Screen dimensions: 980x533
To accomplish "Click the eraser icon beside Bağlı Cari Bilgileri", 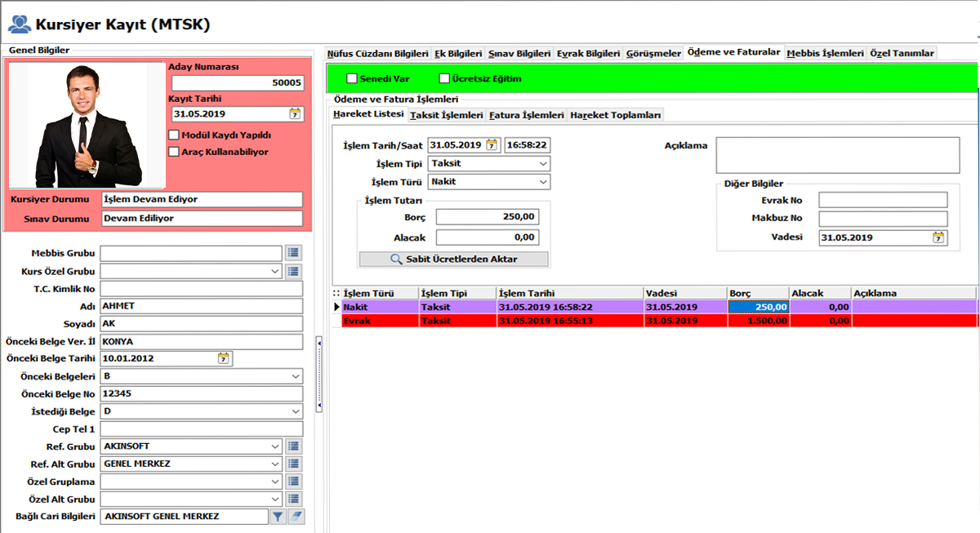I will tap(296, 517).
